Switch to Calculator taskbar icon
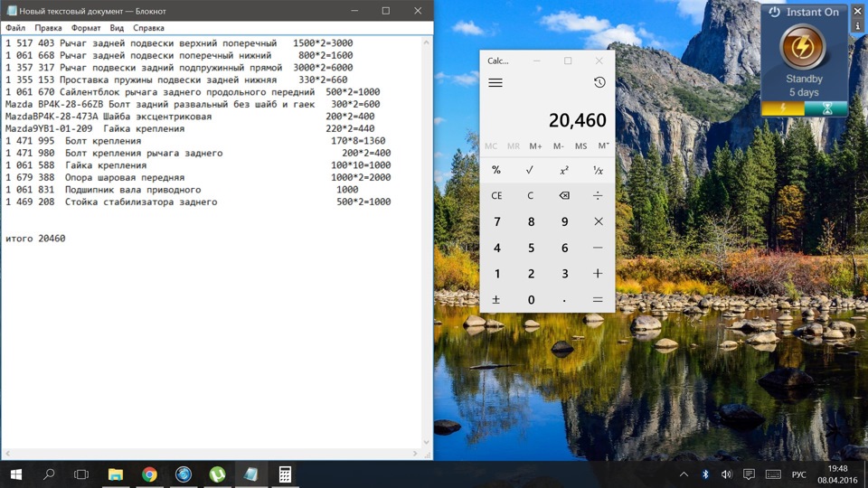 (x=285, y=474)
